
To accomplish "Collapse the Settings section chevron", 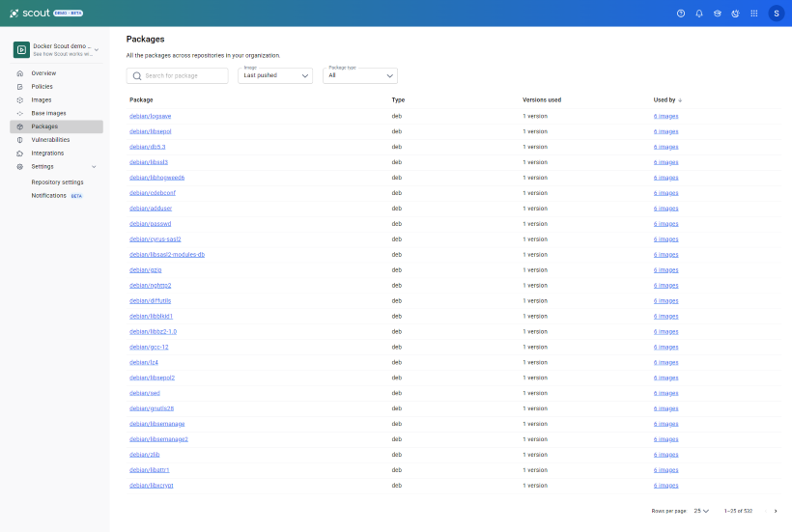I will (x=94, y=167).
